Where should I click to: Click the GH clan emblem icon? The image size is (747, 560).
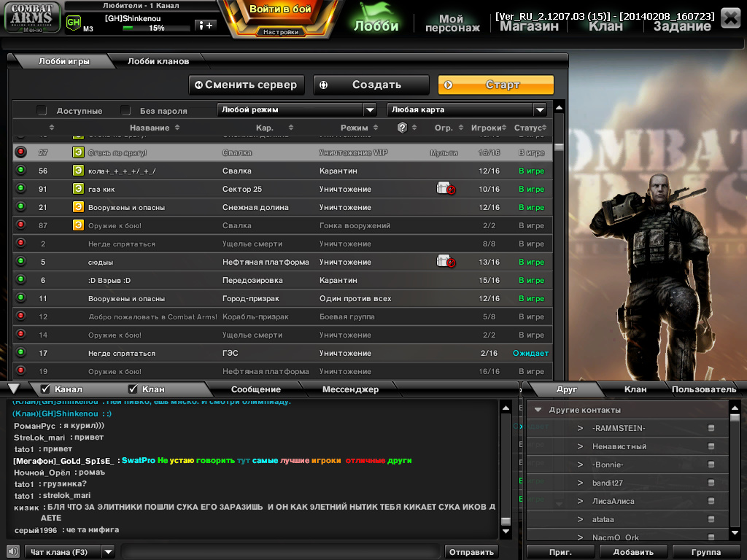[x=74, y=22]
